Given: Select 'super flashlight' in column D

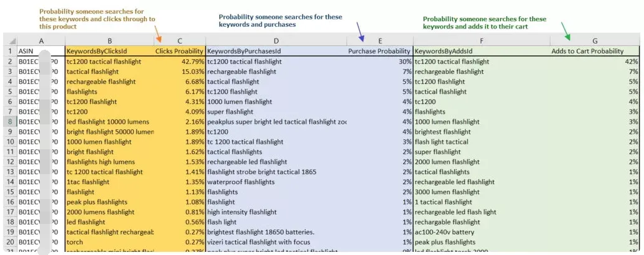Looking at the screenshot, I should pos(276,112).
